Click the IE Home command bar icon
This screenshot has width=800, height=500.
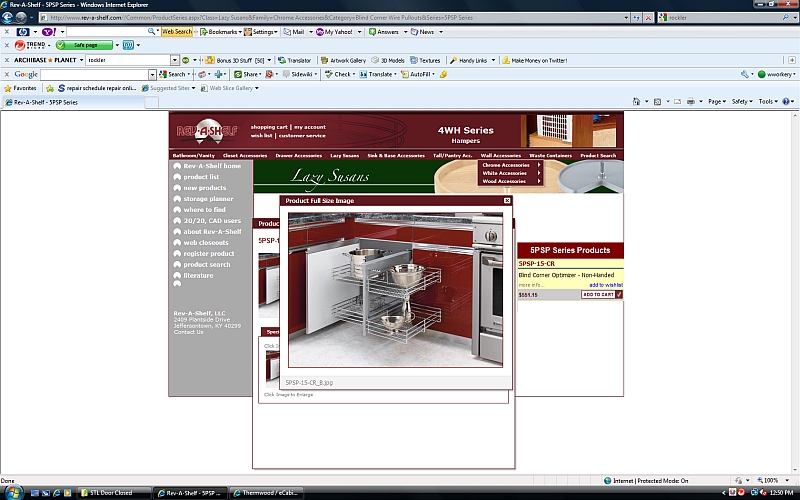pos(636,102)
